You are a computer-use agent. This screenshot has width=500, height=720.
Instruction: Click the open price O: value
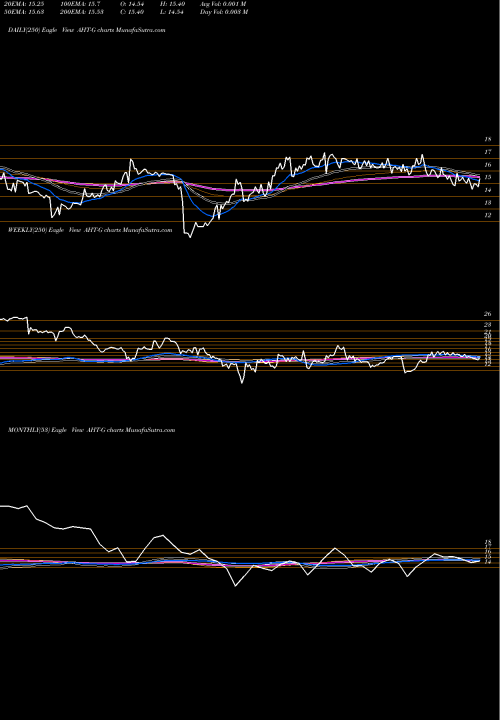[x=132, y=4]
